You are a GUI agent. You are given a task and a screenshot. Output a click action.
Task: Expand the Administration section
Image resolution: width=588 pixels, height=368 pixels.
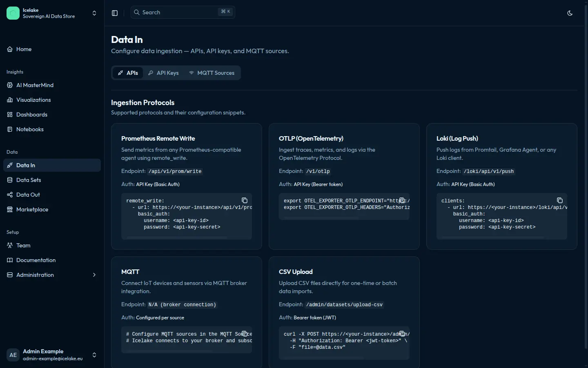point(94,275)
